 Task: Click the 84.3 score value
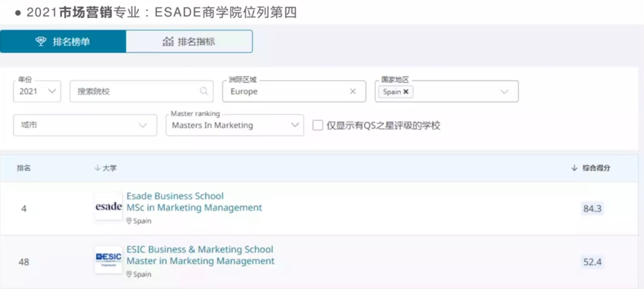(592, 209)
